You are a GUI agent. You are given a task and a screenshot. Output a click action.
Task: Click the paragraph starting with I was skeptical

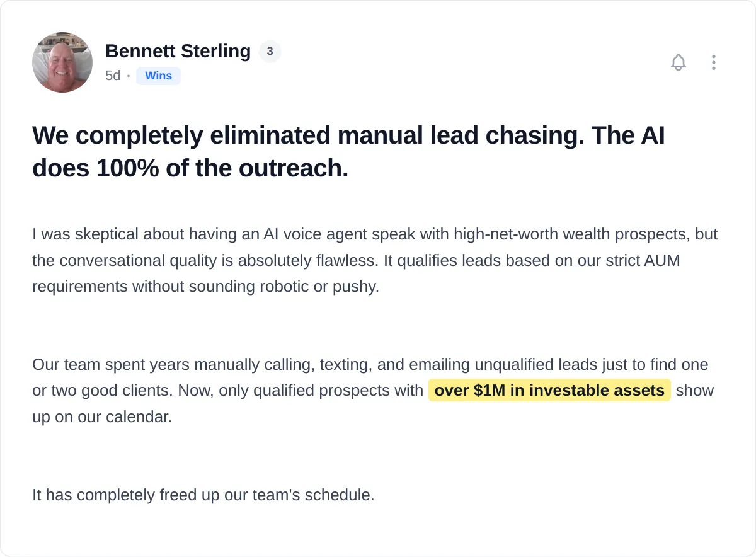(x=375, y=260)
